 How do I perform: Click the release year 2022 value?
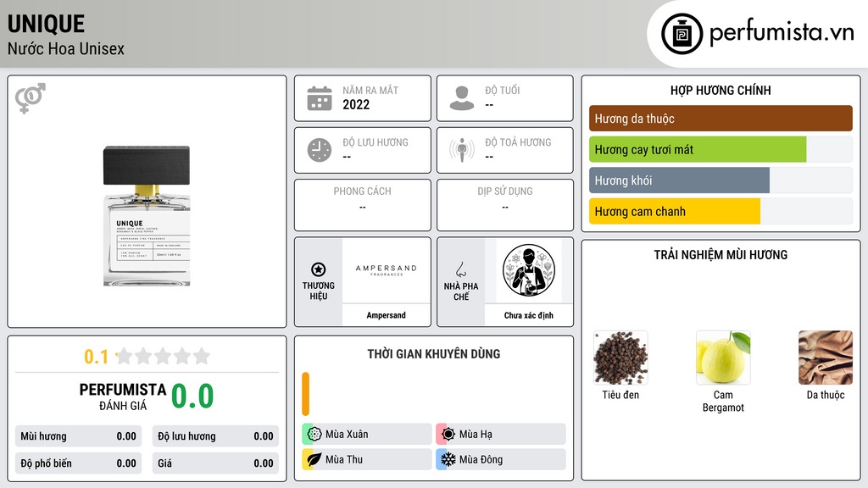[x=356, y=104]
